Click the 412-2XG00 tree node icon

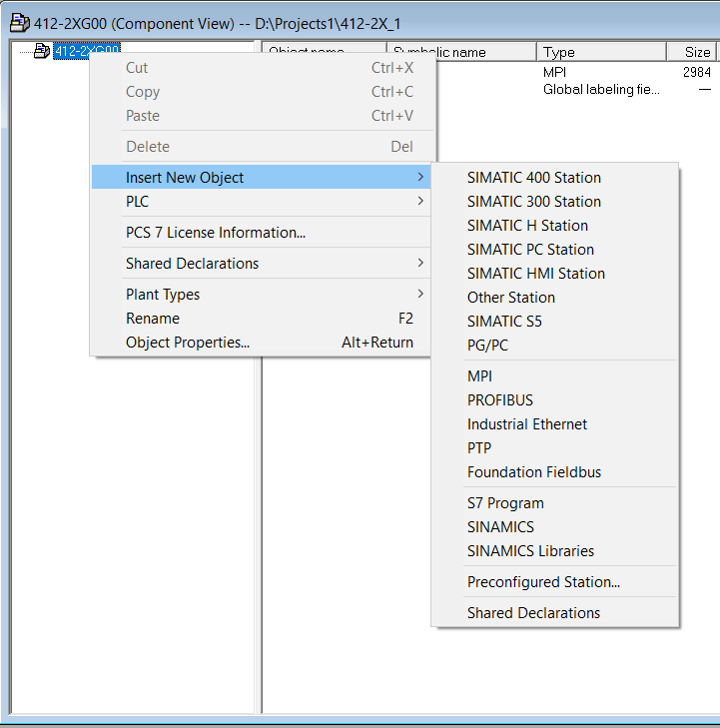pos(42,50)
